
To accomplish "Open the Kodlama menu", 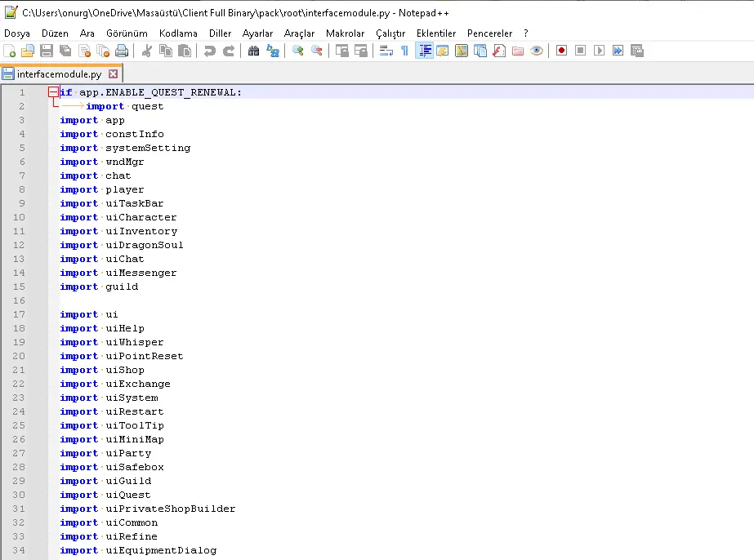I will pyautogui.click(x=178, y=33).
